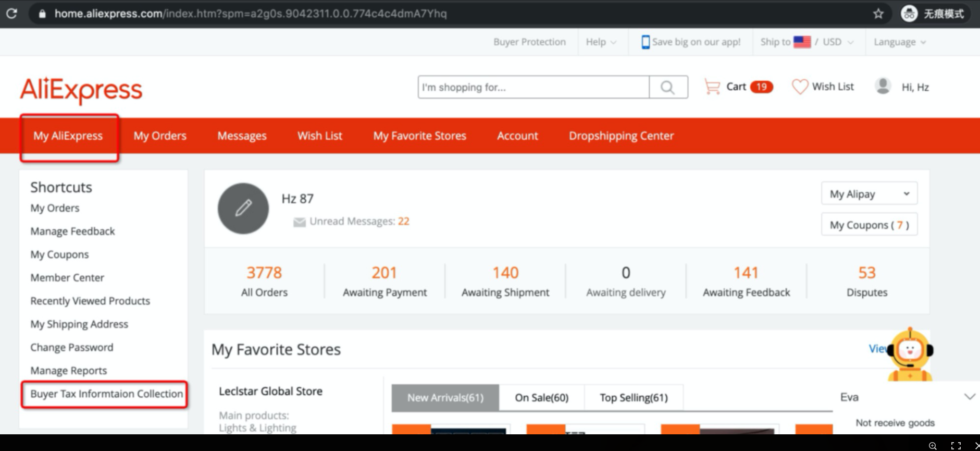Switch to Top Selling(61) tab
980x451 pixels.
point(634,398)
